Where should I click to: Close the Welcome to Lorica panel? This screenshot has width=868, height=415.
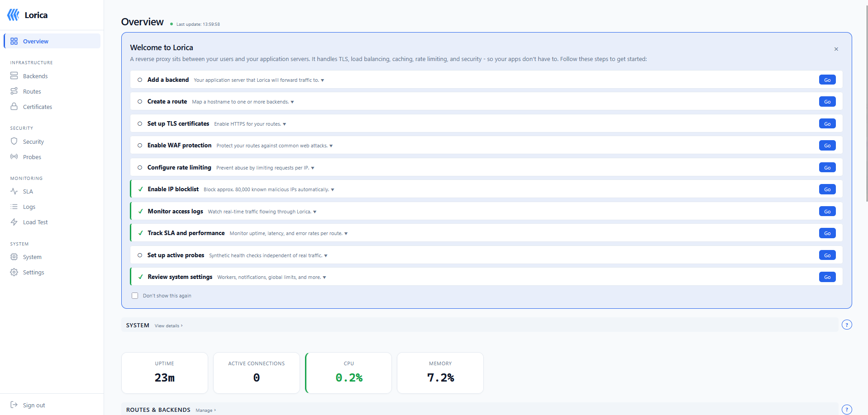tap(836, 49)
